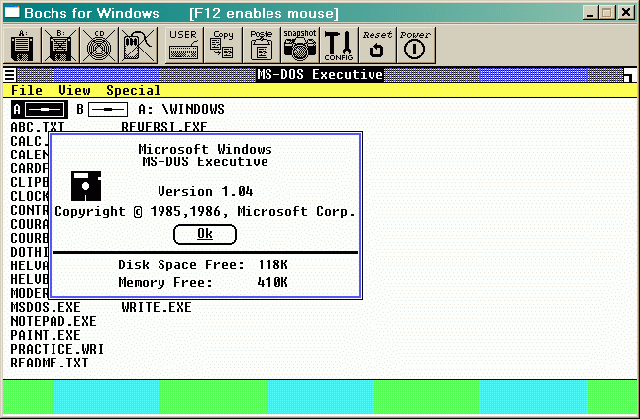Select PRACTICE.WRI in the file list
Screen dimensions: 640x419
(57, 349)
